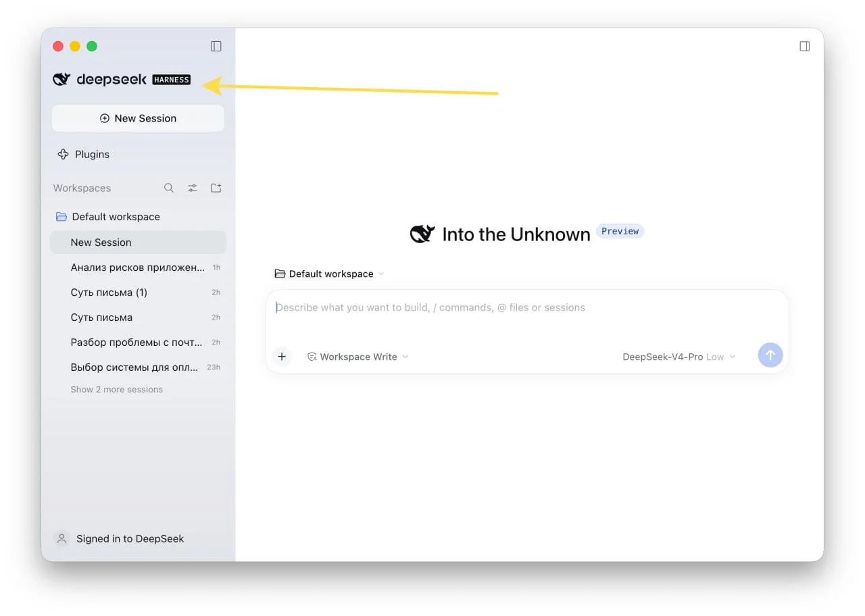Open session "Выбор системы для опл..."
The height and width of the screenshot is (616, 865).
click(138, 367)
